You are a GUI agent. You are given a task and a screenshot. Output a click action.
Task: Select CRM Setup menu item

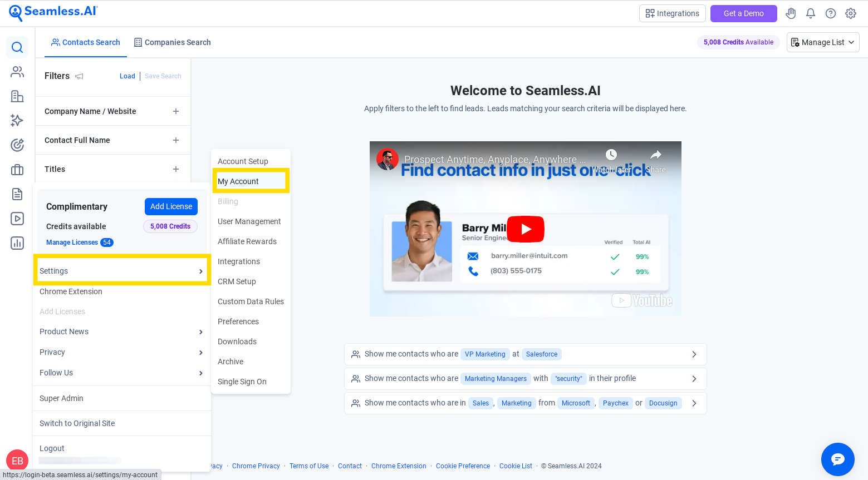[251, 281]
